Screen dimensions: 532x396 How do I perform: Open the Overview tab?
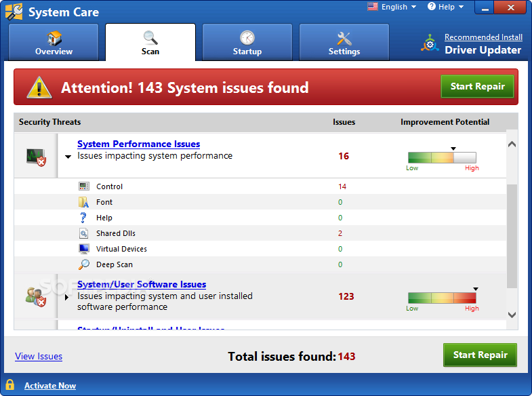click(54, 43)
